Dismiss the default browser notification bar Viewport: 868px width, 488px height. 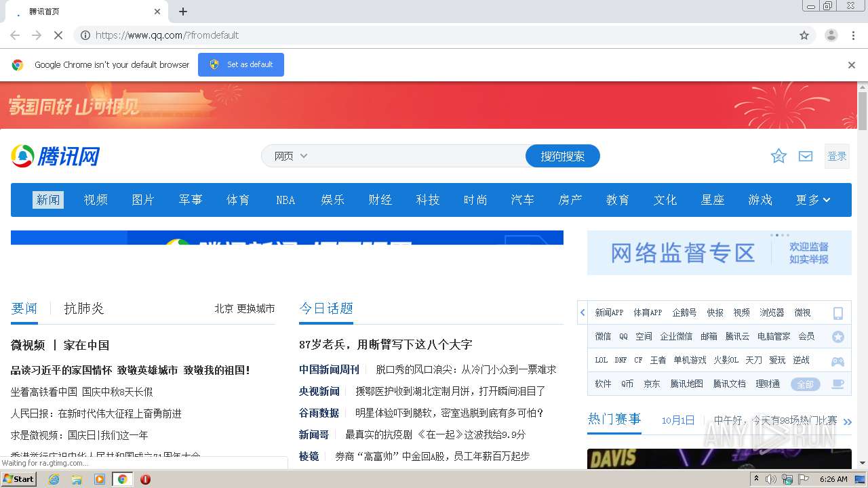point(852,65)
